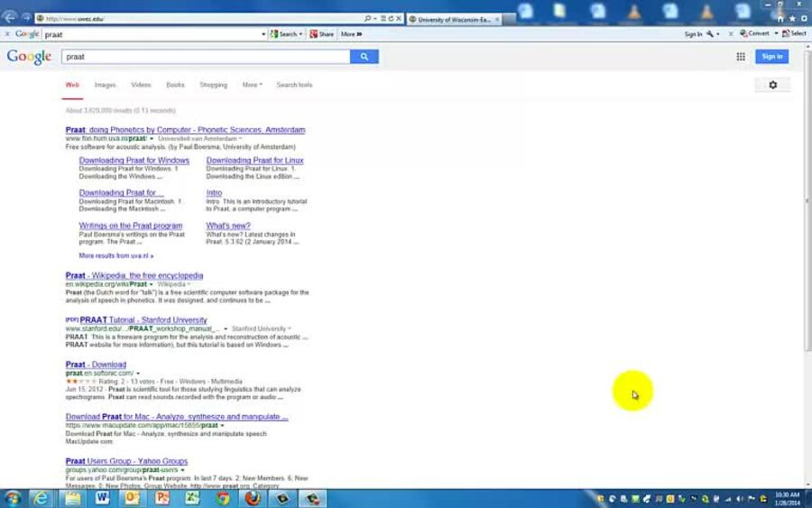Open Excel from the taskbar
812x508 pixels.
coord(192,498)
